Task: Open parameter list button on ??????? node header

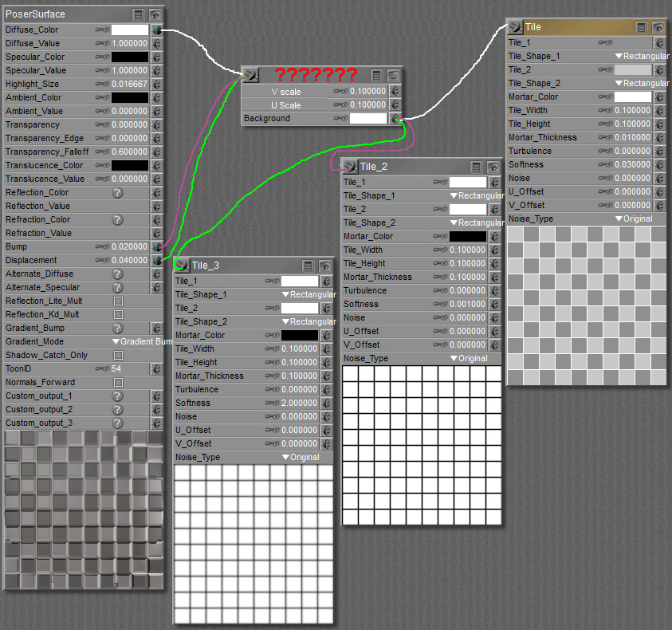Action: coord(376,76)
